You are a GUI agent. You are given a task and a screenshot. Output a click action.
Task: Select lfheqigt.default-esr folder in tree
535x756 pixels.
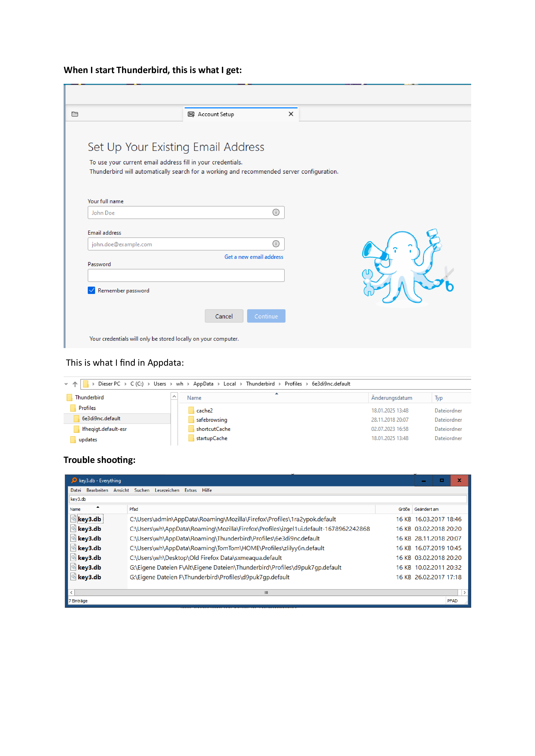coord(104,429)
